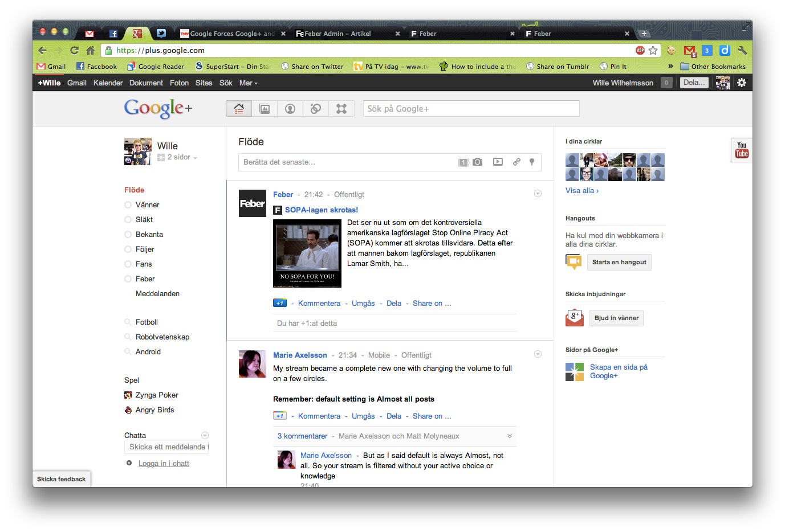
Task: Select the Vänner circle filter
Action: 147,204
